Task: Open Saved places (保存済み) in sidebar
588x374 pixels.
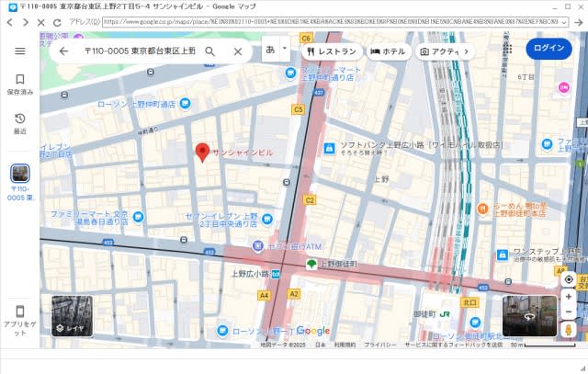Action: tap(20, 85)
